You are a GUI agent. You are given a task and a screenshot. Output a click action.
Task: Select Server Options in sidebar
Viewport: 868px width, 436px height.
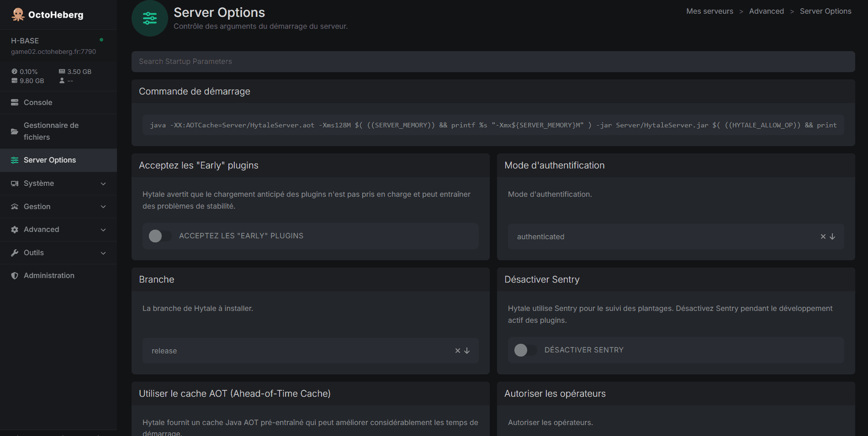pos(58,160)
